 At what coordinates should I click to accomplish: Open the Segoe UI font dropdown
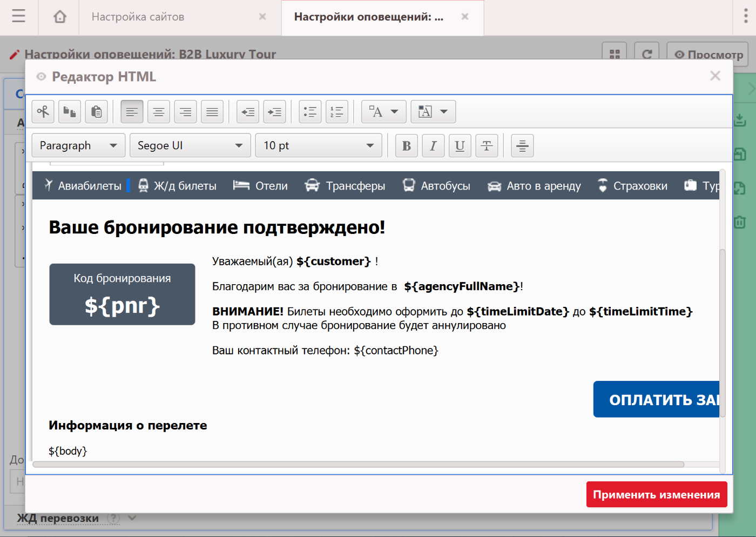pos(190,146)
